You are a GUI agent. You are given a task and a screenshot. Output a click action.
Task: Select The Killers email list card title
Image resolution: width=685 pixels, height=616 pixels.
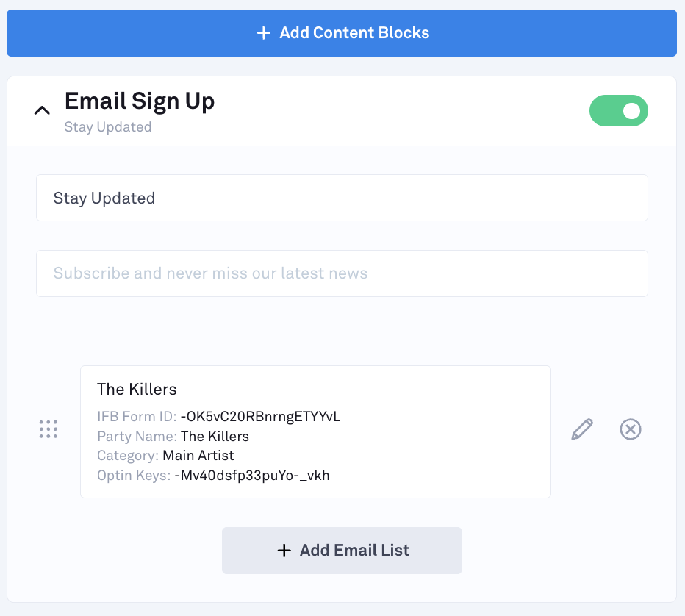point(137,390)
